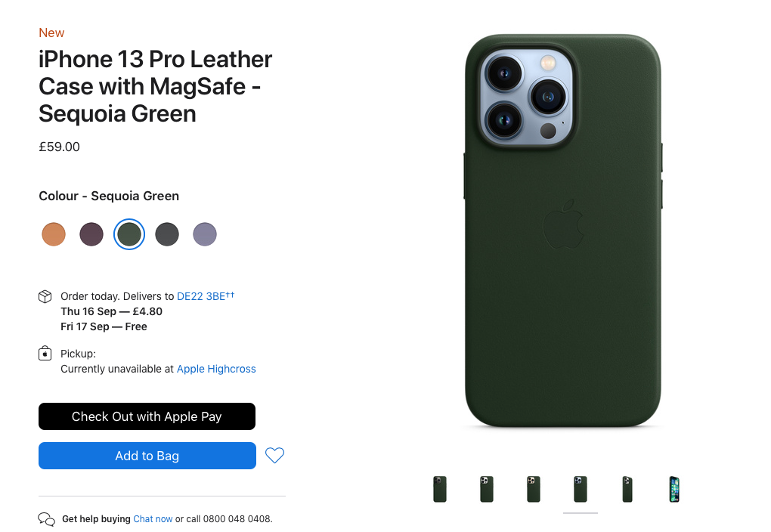This screenshot has height=532, width=771.
Task: Select the Sequoia Green colour swatch
Action: (129, 234)
